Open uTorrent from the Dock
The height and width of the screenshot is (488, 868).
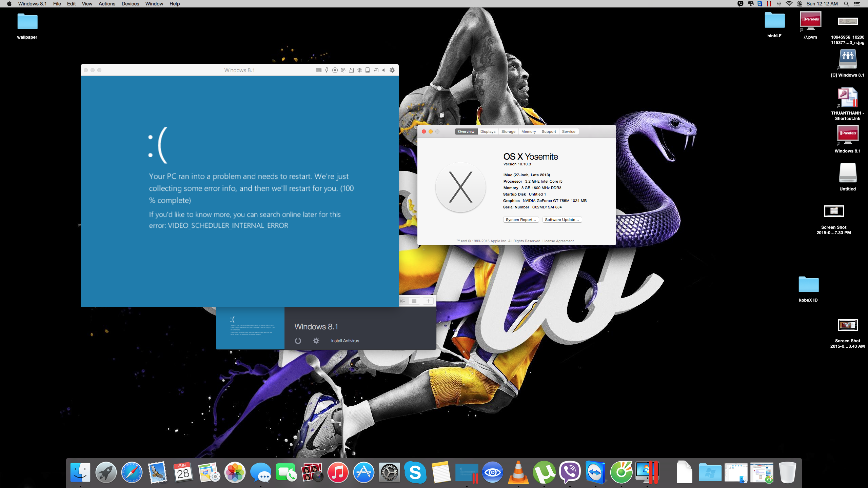pyautogui.click(x=544, y=472)
